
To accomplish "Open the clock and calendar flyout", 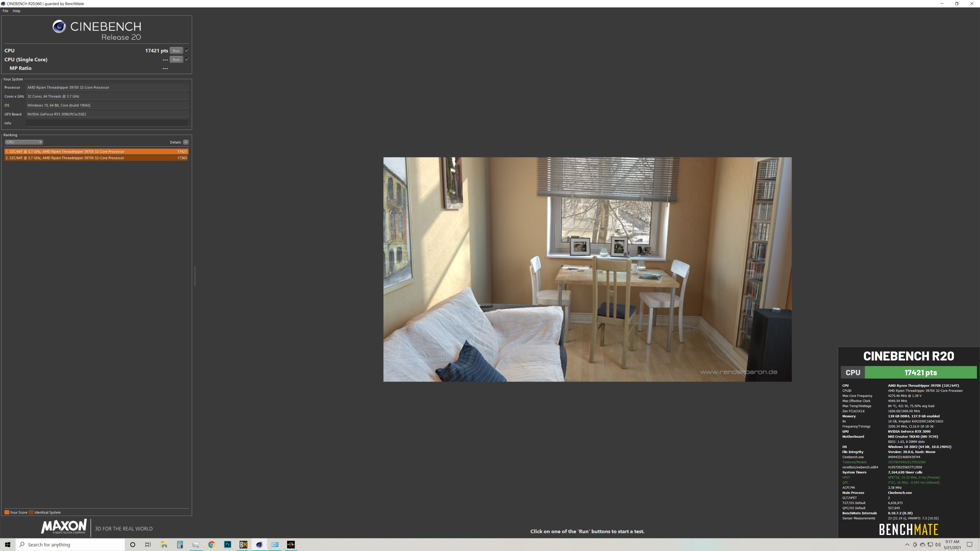I will click(952, 545).
